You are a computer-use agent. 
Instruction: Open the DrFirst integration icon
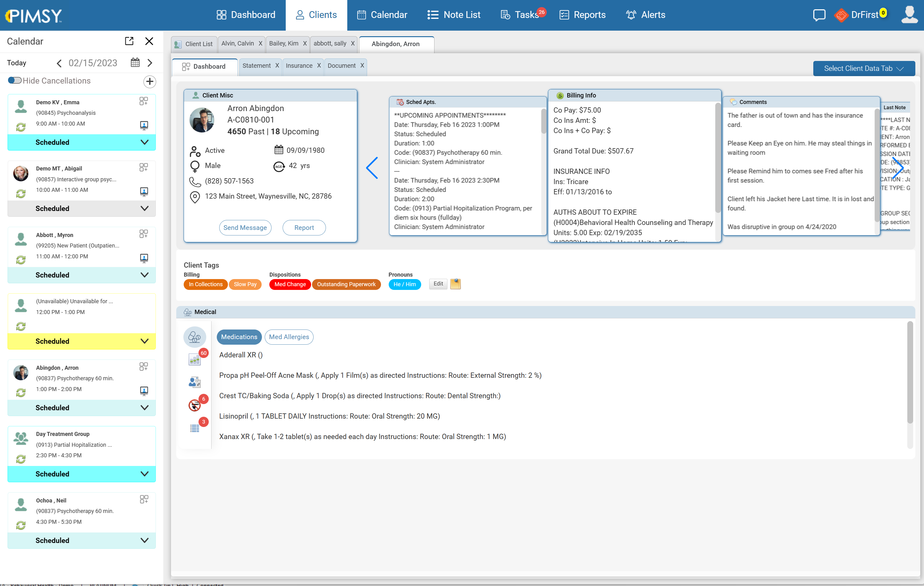point(841,15)
